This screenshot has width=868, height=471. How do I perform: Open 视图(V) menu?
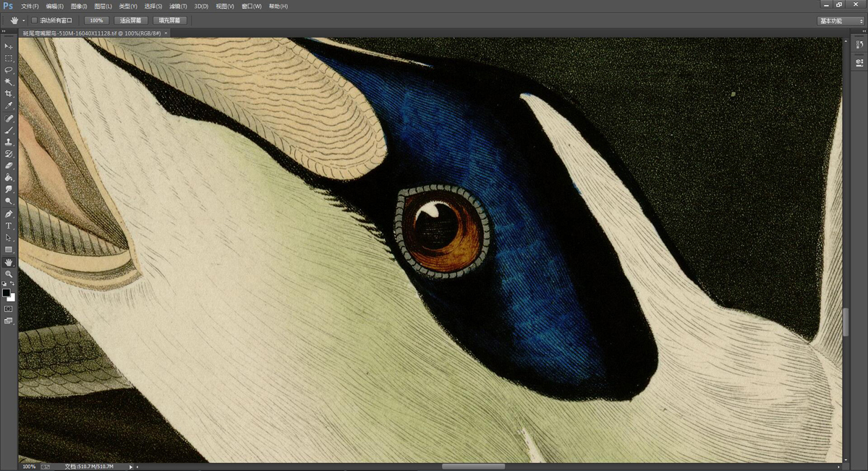tap(226, 6)
